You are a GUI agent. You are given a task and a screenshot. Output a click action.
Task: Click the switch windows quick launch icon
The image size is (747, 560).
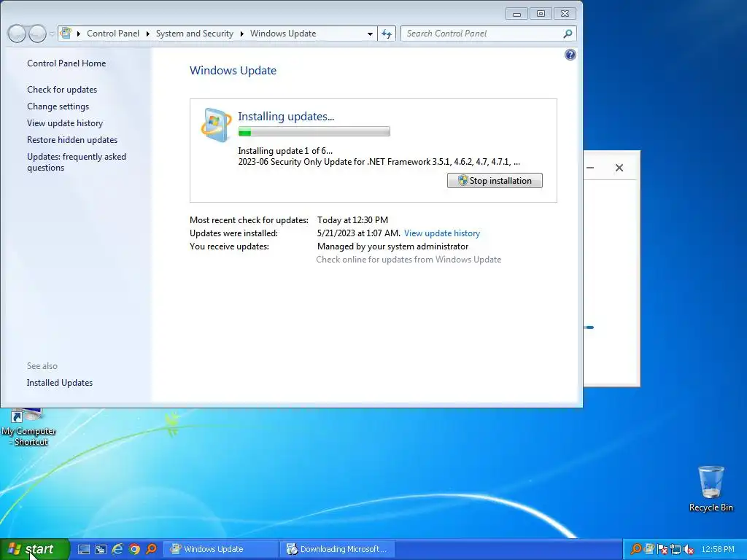(101, 549)
